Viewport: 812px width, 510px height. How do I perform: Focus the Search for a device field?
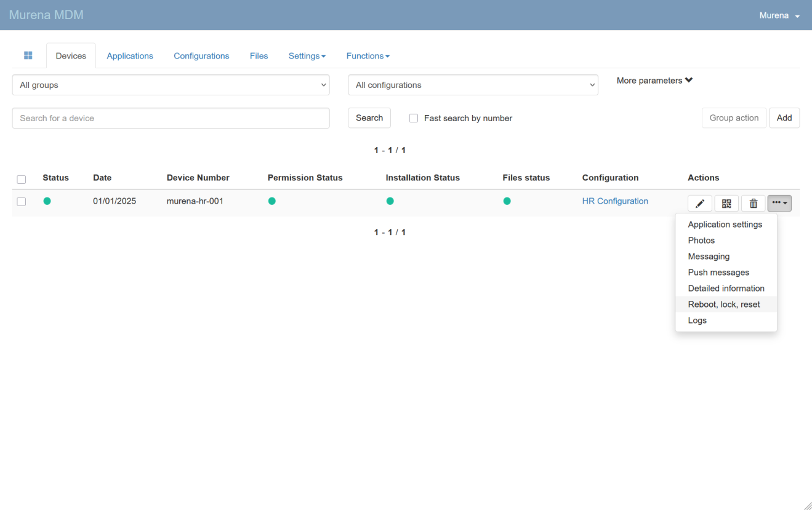pos(171,118)
